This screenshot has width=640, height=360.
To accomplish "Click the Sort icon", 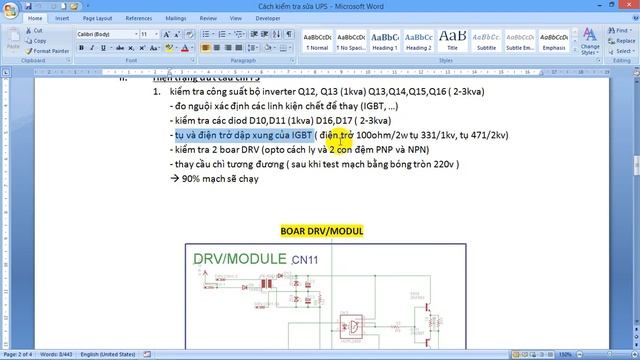I will [x=276, y=34].
